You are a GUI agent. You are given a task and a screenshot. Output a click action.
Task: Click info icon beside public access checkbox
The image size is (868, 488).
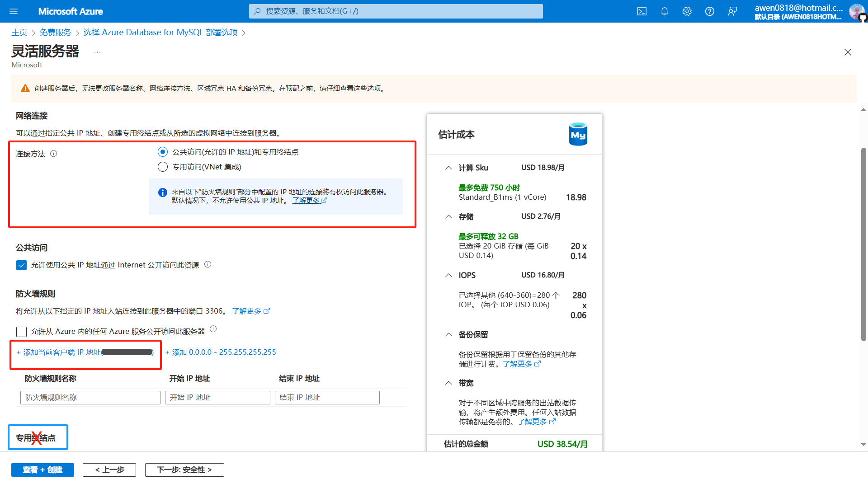tap(208, 264)
